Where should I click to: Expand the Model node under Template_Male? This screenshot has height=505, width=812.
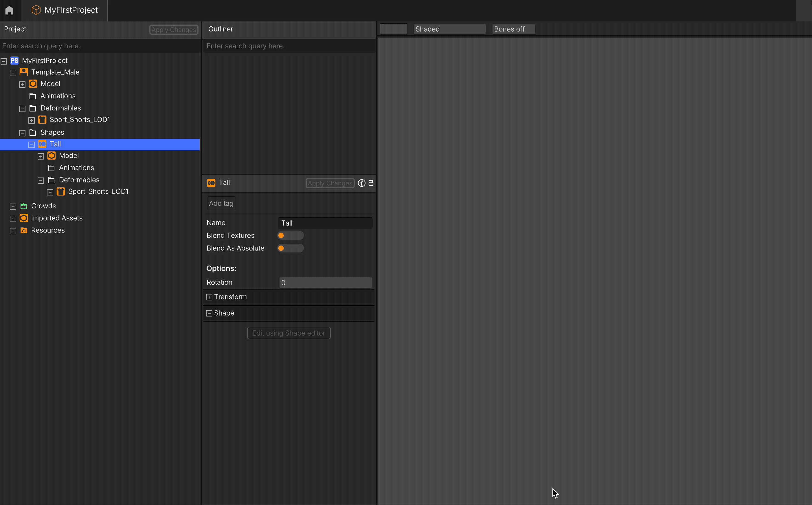click(x=22, y=85)
